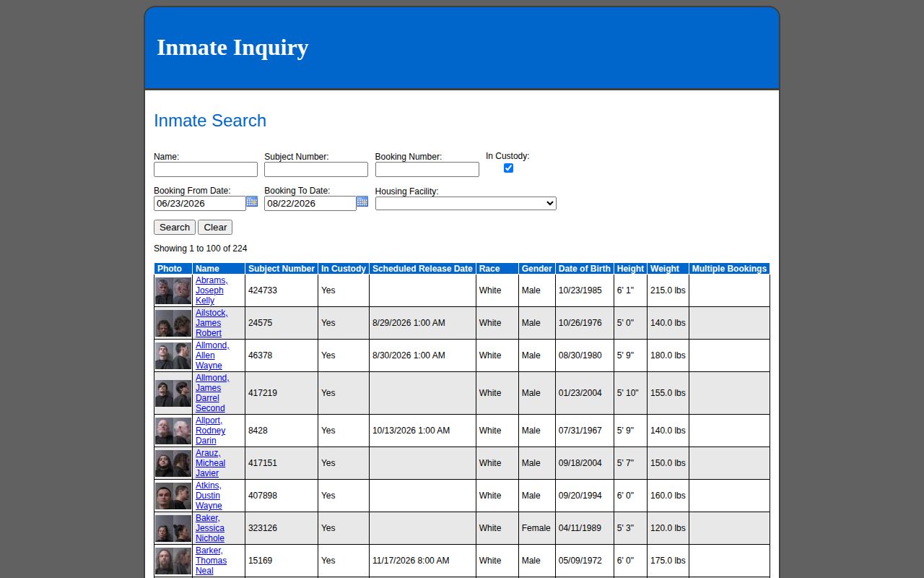Screen dimensions: 924x578
Task: Edit the Booking To Date field
Action: click(x=310, y=204)
